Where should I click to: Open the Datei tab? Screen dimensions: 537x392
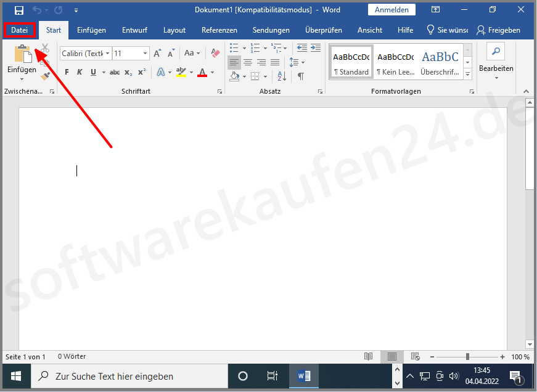click(x=19, y=30)
